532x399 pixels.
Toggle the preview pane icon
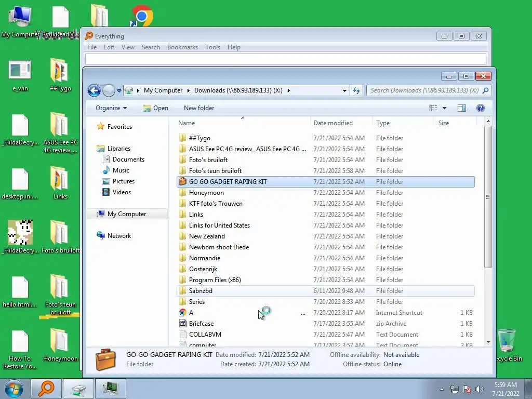(x=462, y=108)
